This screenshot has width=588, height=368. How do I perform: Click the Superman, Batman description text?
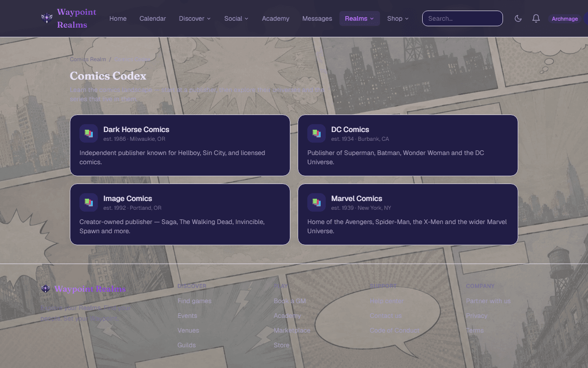[396, 157]
